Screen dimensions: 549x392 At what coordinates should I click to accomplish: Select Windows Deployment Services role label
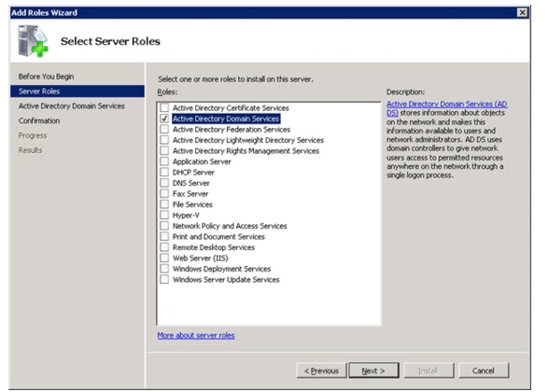coord(221,269)
